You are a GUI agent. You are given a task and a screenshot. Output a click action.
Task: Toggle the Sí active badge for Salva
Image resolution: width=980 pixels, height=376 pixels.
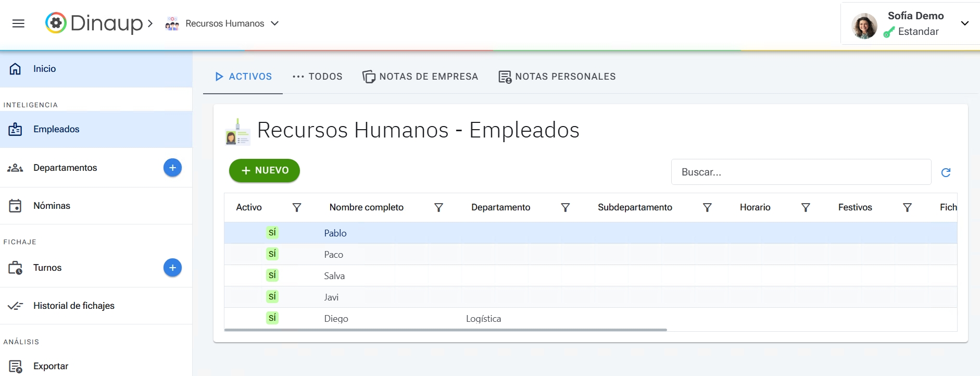[x=272, y=275]
